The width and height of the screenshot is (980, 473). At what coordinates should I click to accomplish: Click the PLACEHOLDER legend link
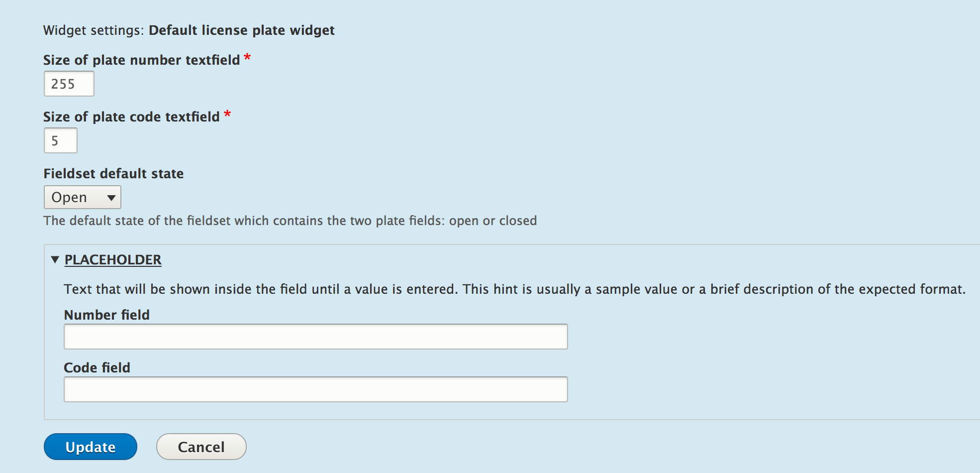[113, 260]
